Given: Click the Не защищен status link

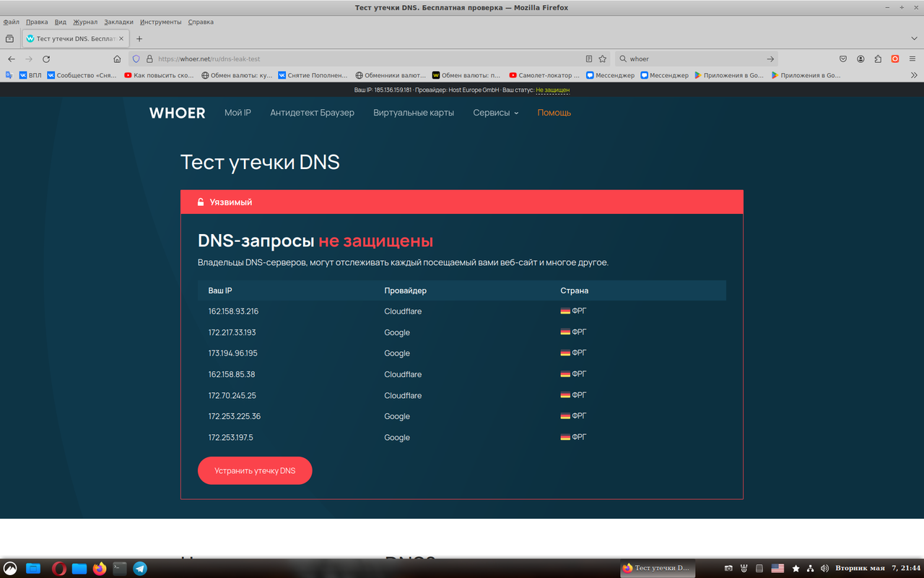Looking at the screenshot, I should point(553,90).
